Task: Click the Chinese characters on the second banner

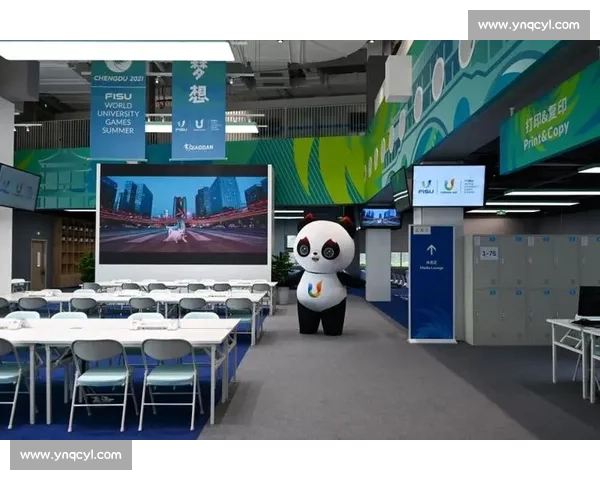Action: point(198,84)
